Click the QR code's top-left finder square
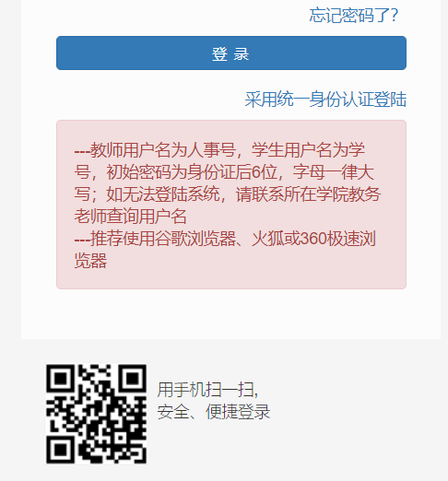The height and width of the screenshot is (481, 448). coord(60,378)
